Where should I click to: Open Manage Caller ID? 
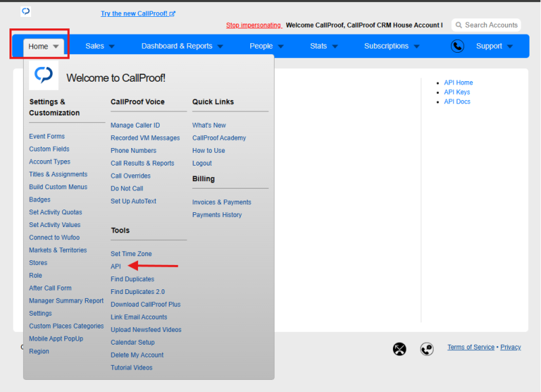[x=135, y=126]
